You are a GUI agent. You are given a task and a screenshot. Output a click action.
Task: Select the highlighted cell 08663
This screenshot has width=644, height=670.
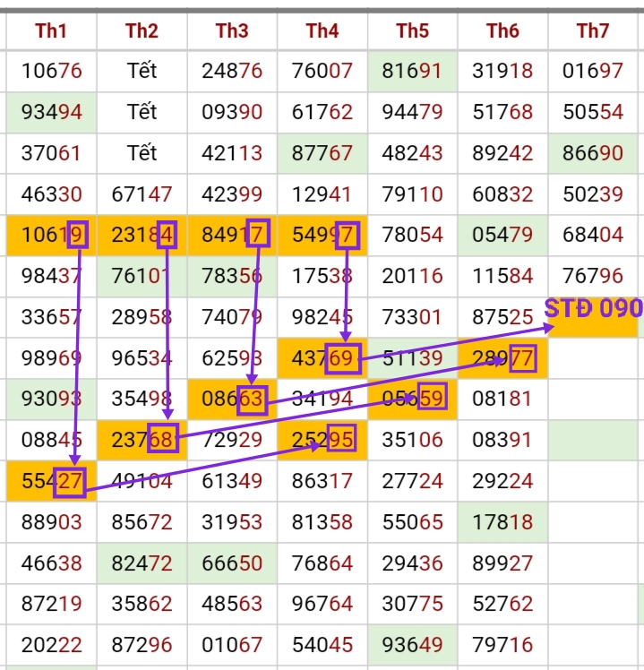232,399
